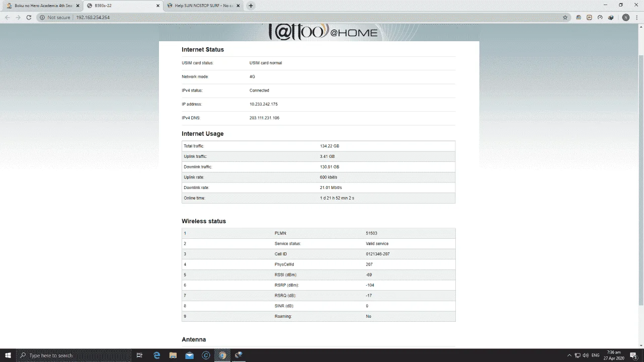Reload the router page
Screen dimensions: 644x362
(x=29, y=17)
